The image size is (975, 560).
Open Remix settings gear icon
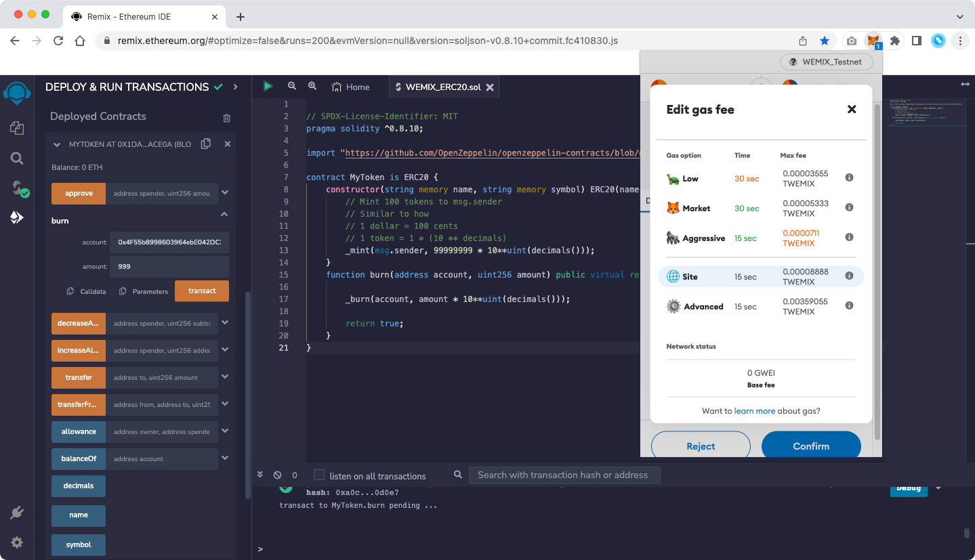pyautogui.click(x=17, y=542)
